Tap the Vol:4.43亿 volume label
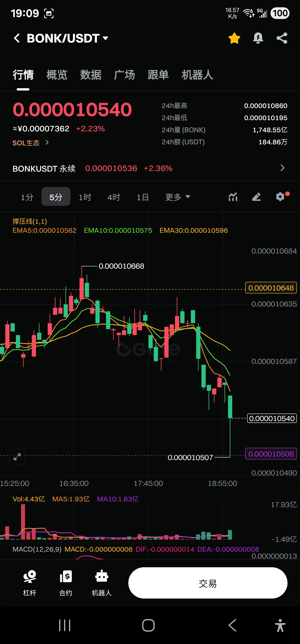 (29, 499)
